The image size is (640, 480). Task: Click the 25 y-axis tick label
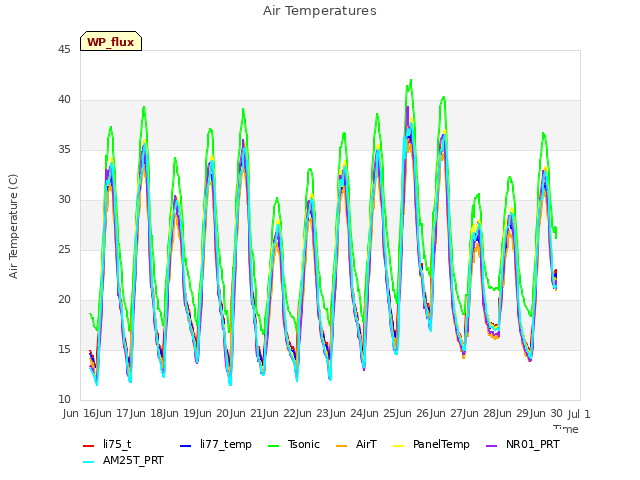tap(64, 250)
